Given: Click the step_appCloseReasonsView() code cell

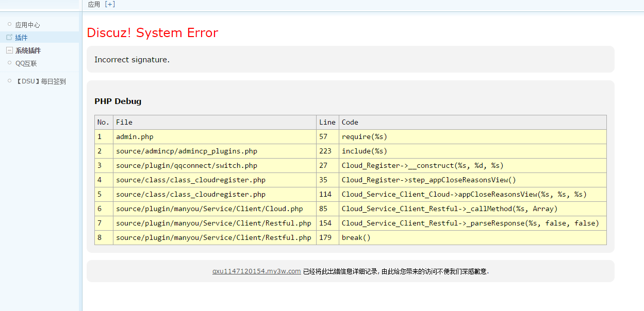Looking at the screenshot, I should point(473,180).
